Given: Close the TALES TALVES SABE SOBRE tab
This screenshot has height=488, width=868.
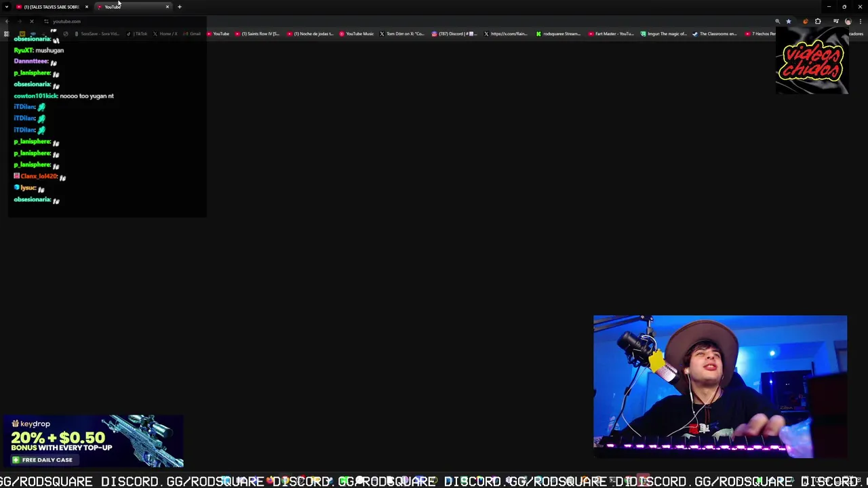Looking at the screenshot, I should [x=86, y=7].
